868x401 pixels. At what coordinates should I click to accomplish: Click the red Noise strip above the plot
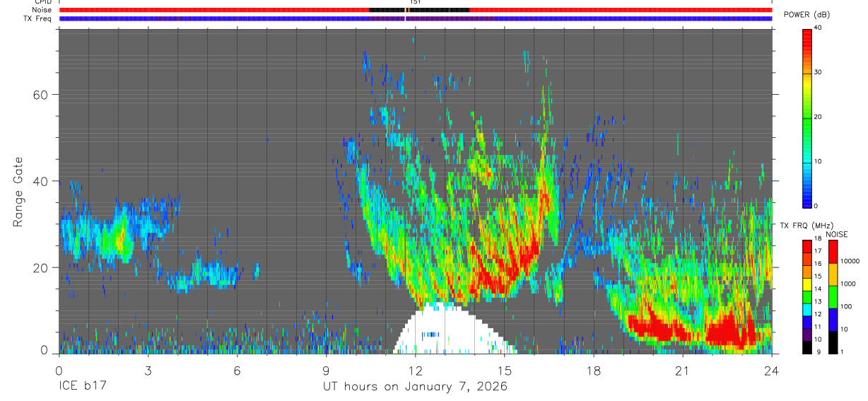tap(416, 10)
